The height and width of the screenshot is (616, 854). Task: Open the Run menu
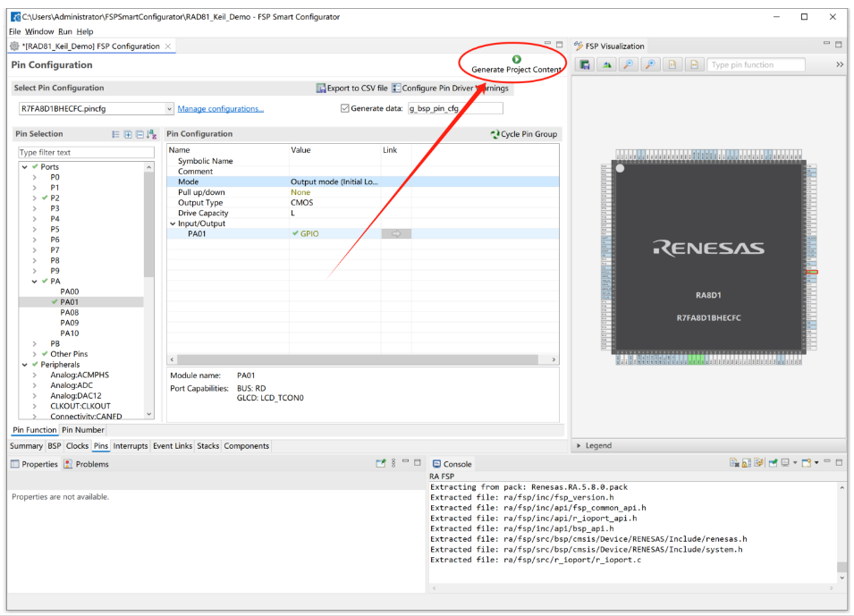coord(64,31)
